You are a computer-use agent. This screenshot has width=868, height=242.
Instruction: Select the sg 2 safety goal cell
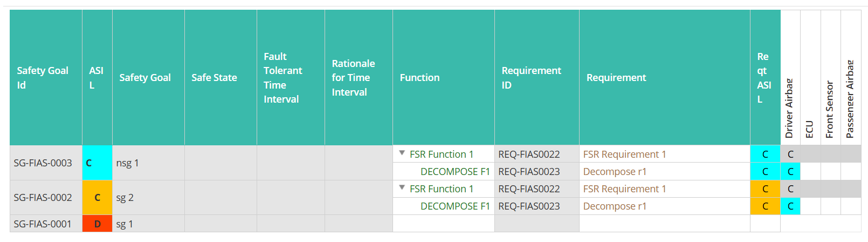[148, 197]
